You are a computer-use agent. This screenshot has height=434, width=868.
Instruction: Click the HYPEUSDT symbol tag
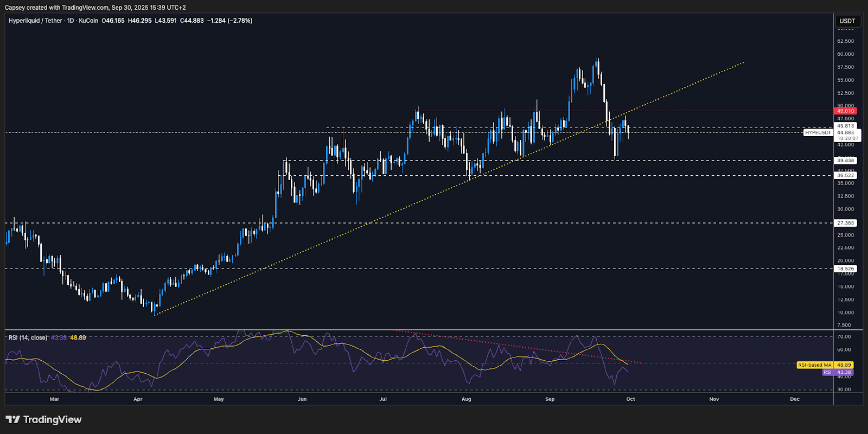click(x=818, y=132)
